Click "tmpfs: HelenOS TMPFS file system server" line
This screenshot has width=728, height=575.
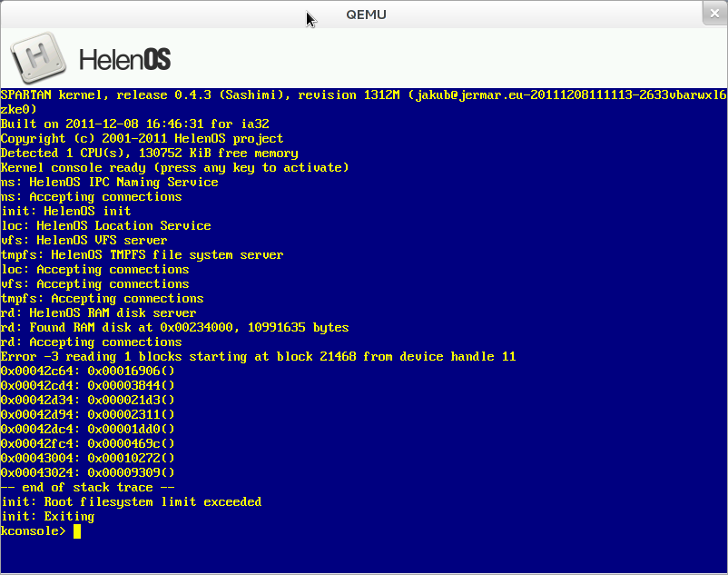click(142, 255)
